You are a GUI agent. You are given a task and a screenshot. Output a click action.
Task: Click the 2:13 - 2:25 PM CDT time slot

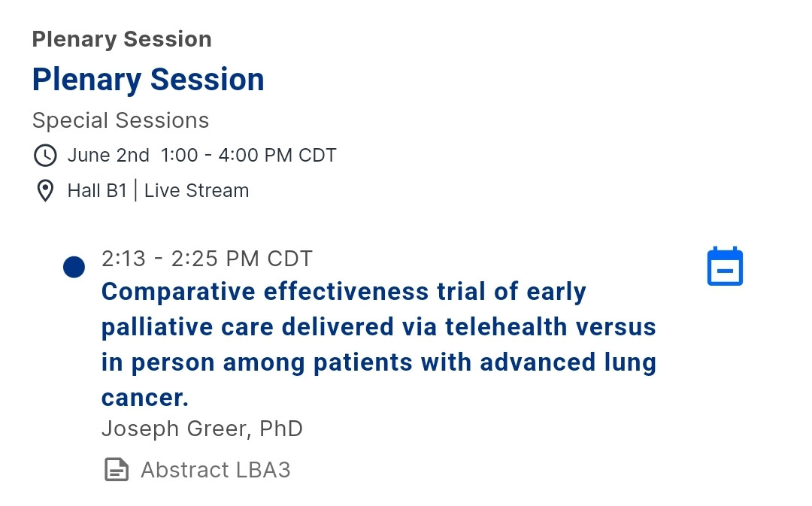207,259
